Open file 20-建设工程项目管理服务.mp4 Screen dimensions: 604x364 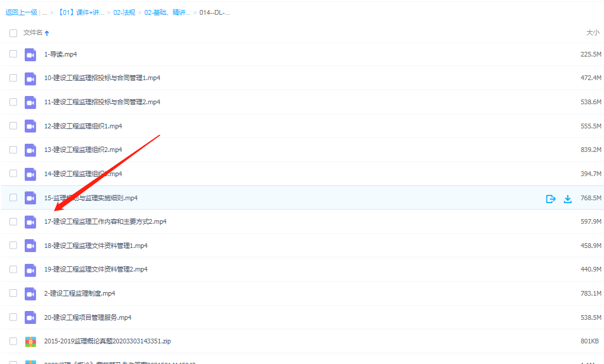click(x=87, y=317)
